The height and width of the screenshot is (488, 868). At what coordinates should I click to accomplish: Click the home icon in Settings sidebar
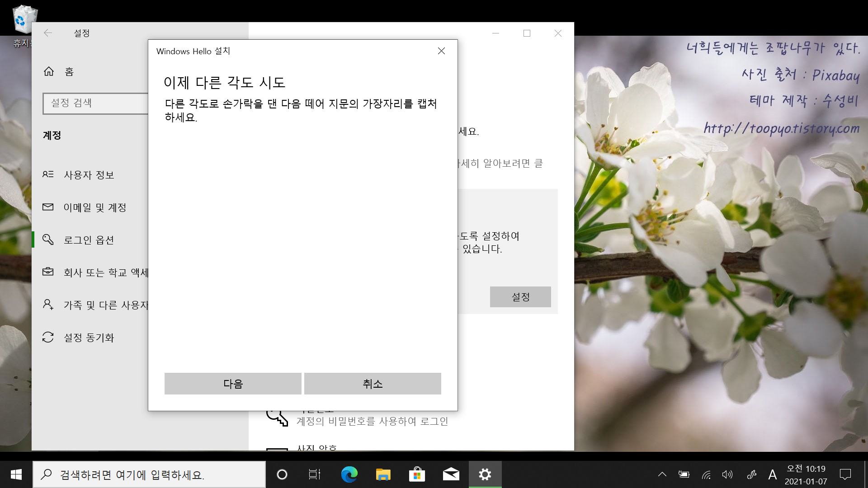(x=49, y=71)
